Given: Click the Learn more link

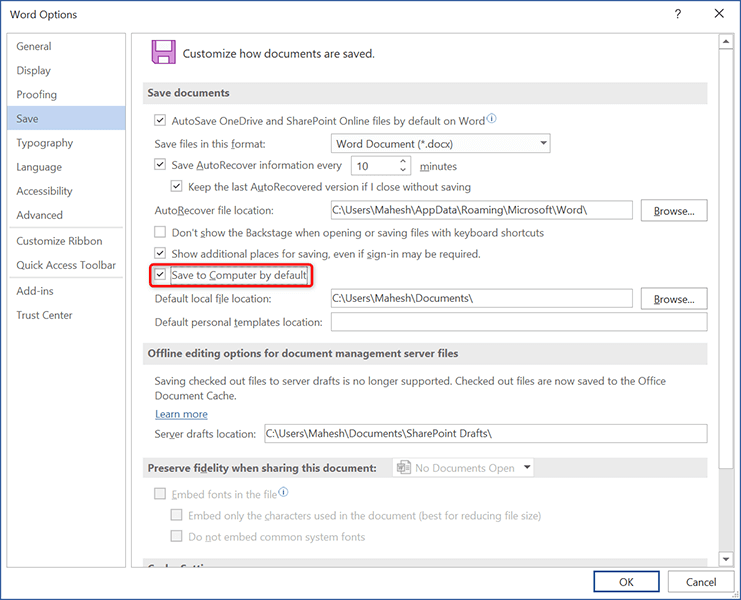Looking at the screenshot, I should [181, 414].
